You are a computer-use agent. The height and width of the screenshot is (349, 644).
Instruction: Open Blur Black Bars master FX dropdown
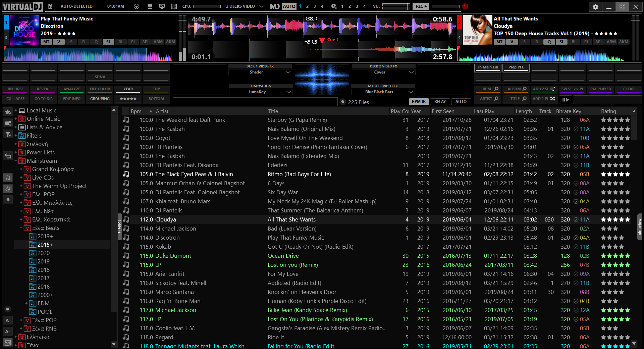point(383,92)
